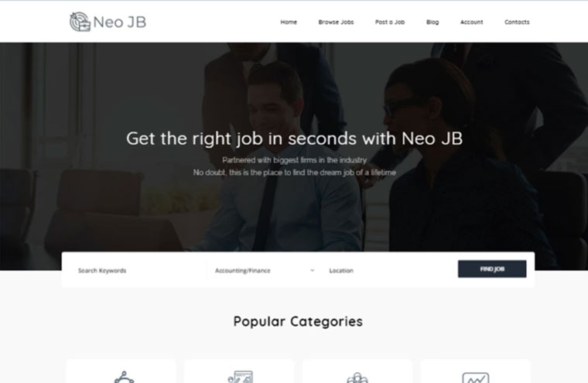This screenshot has width=588, height=383.
Task: Open the vector curve design category icon
Action: (x=124, y=377)
